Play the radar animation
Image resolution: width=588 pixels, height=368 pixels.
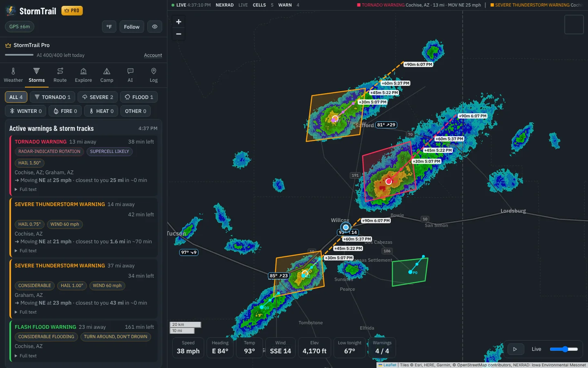(515, 349)
